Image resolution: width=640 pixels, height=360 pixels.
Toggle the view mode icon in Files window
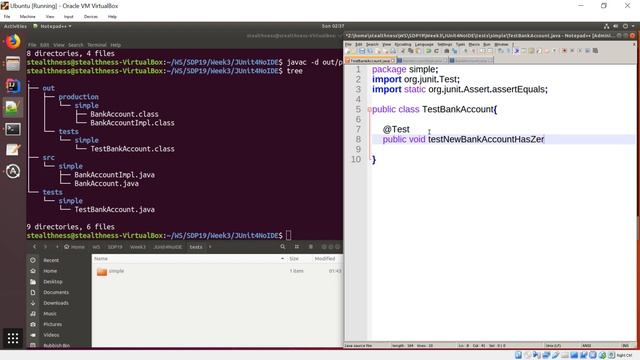[x=297, y=247]
